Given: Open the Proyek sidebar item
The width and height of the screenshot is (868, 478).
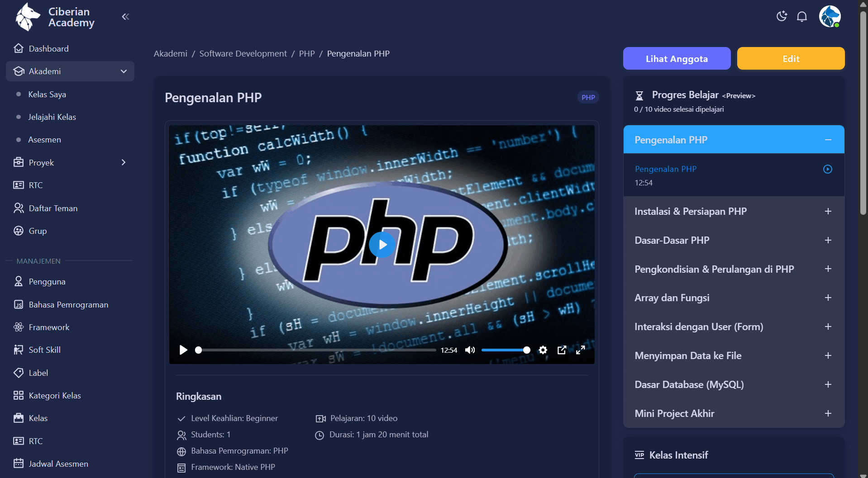Looking at the screenshot, I should coord(41,162).
